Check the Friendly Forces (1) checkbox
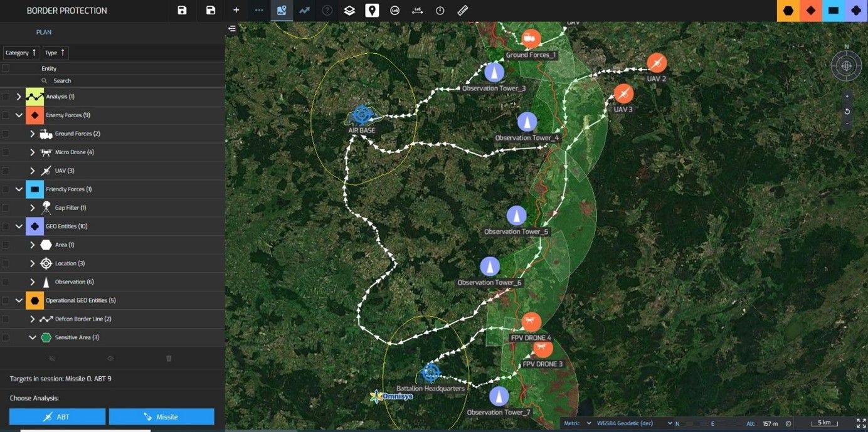This screenshot has height=432, width=868. (6, 189)
